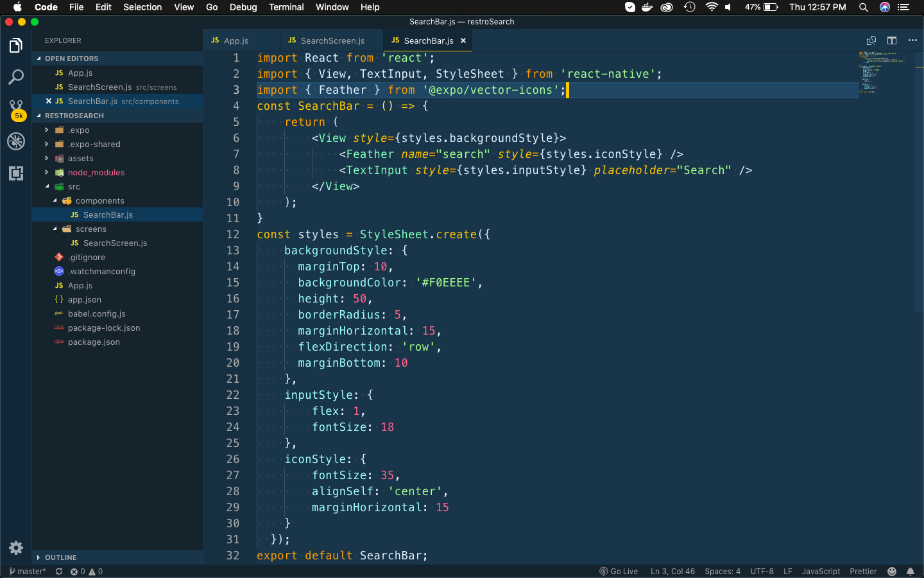
Task: Click Prettier in the status bar
Action: pos(863,572)
